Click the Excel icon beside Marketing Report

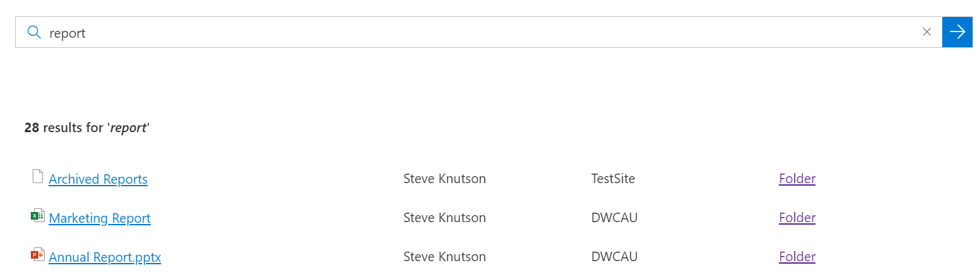pos(38,216)
